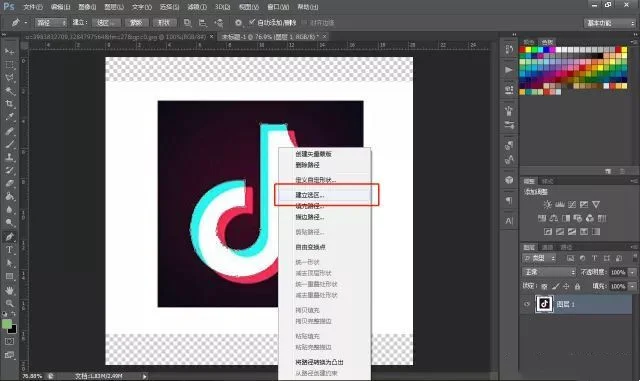Select the Healing Brush tool
Screen dimensions: 640x381
click(9, 131)
